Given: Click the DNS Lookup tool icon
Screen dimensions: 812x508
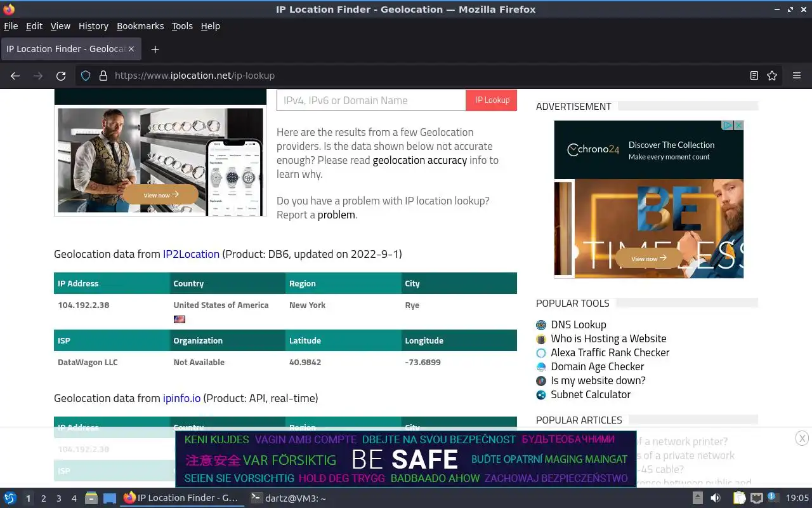Looking at the screenshot, I should tap(541, 324).
